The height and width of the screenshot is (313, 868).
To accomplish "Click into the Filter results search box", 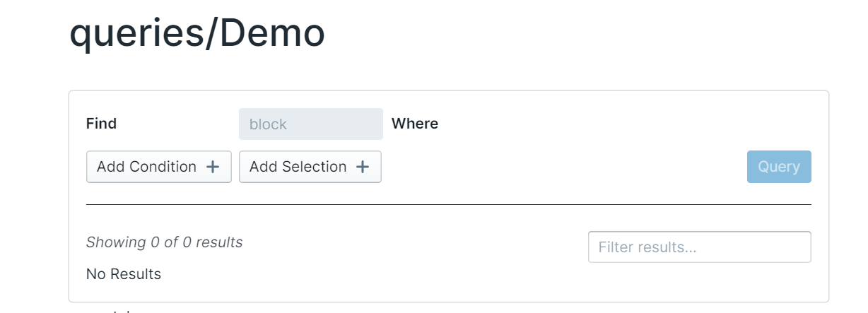I will (x=699, y=247).
